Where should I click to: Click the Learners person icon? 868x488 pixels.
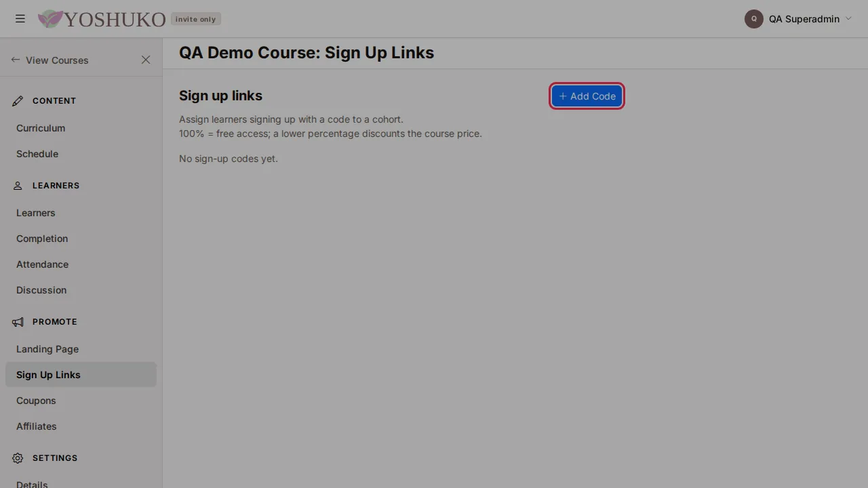(x=18, y=186)
